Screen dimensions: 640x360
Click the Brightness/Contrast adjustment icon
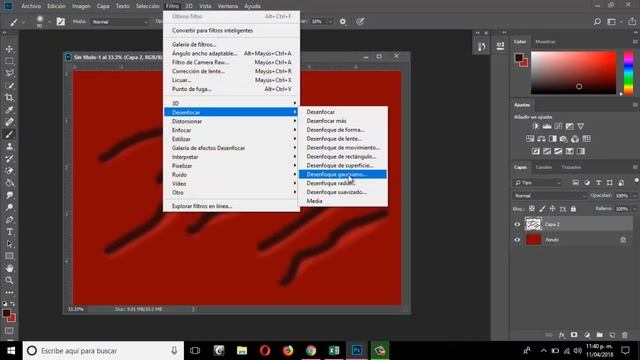(x=535, y=127)
